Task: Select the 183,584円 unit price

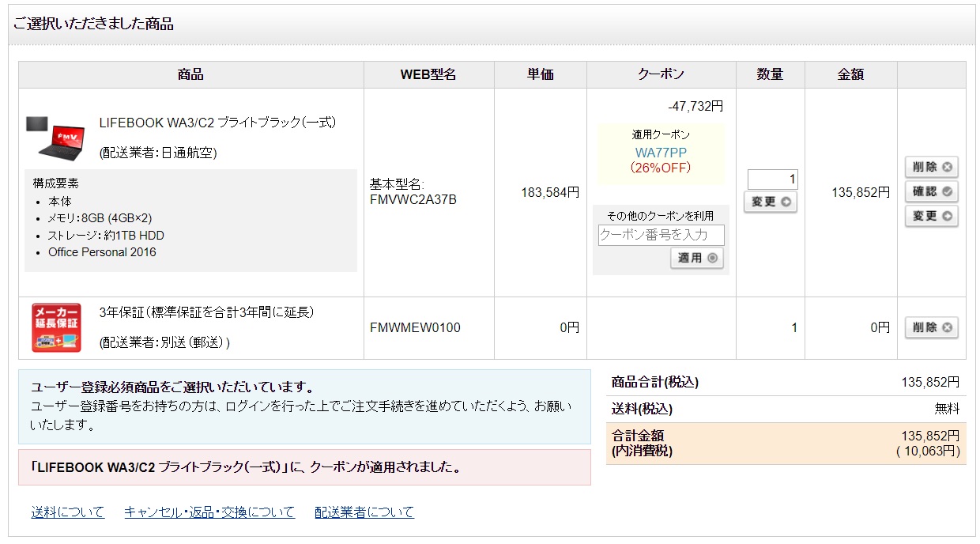Action: coord(550,191)
